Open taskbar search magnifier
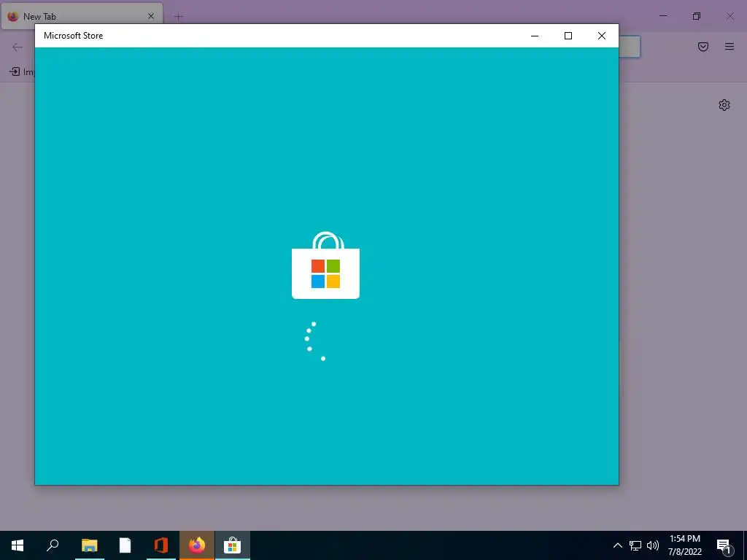This screenshot has width=747, height=560. coord(53,545)
